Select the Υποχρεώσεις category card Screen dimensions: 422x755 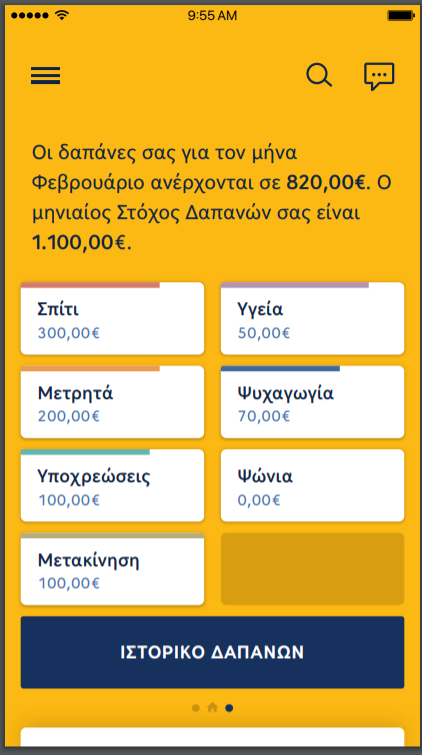pyautogui.click(x=112, y=485)
